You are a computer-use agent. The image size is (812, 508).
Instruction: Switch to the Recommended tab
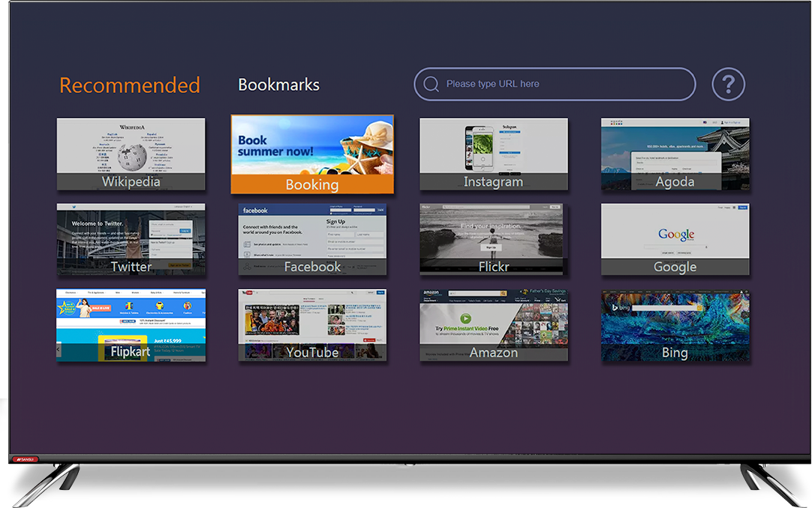(130, 85)
